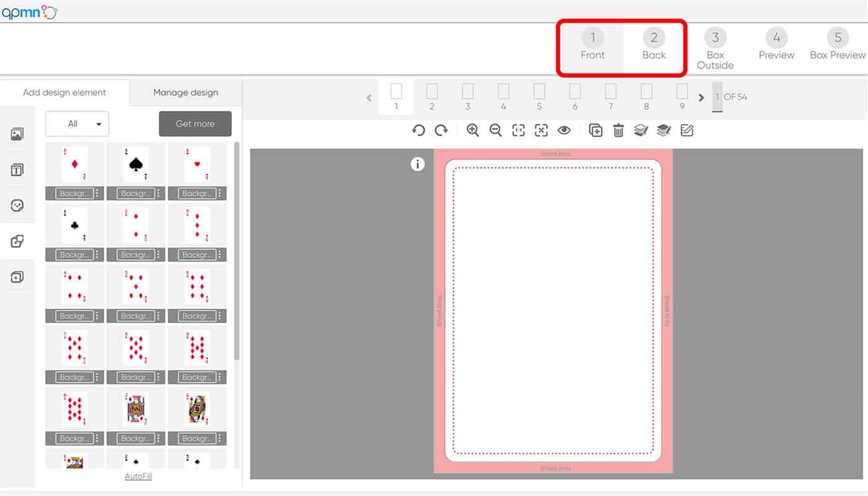The image size is (868, 496).
Task: Open options menu for Ace of Diamonds thumbnail
Action: pos(97,193)
